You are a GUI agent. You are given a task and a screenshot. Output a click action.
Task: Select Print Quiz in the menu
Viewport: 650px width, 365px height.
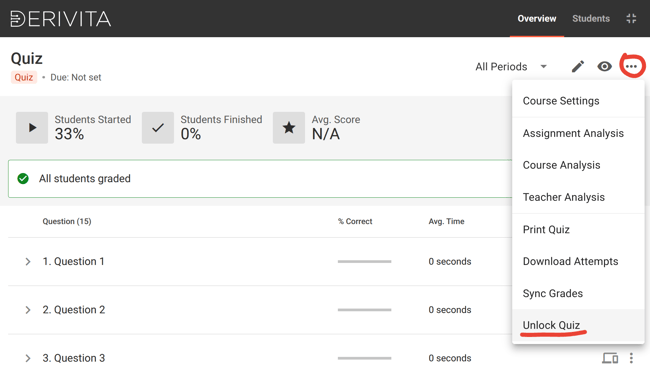[578, 230]
